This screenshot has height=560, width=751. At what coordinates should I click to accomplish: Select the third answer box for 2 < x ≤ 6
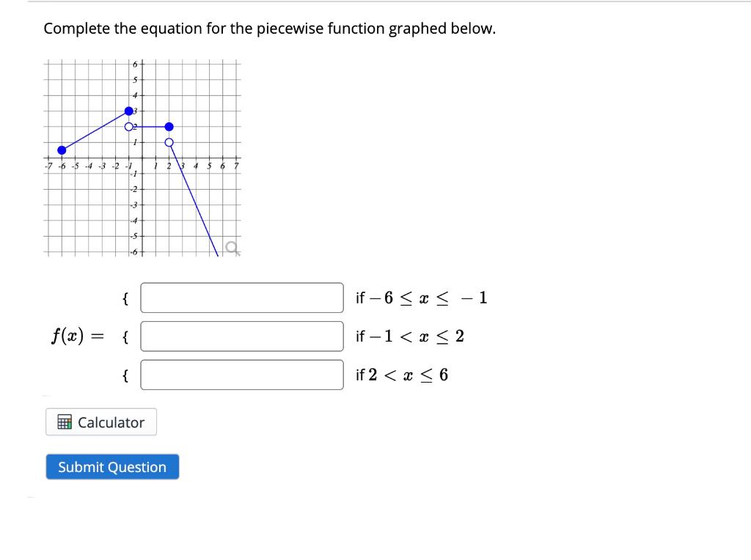click(241, 374)
